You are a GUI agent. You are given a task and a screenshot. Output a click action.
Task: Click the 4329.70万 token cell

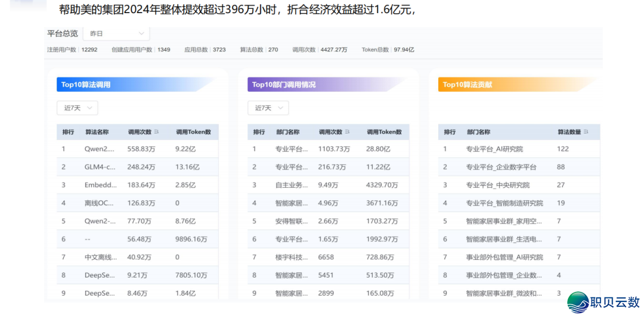coord(382,185)
